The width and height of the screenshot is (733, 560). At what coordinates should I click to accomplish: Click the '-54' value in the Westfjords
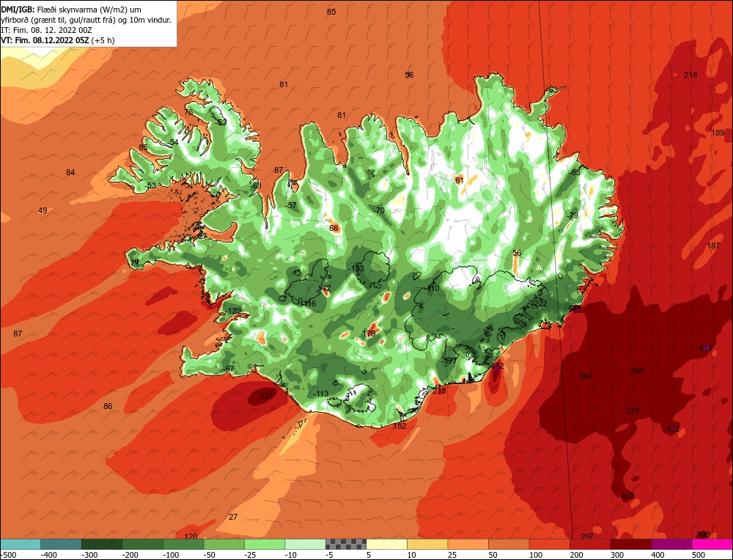[173, 142]
